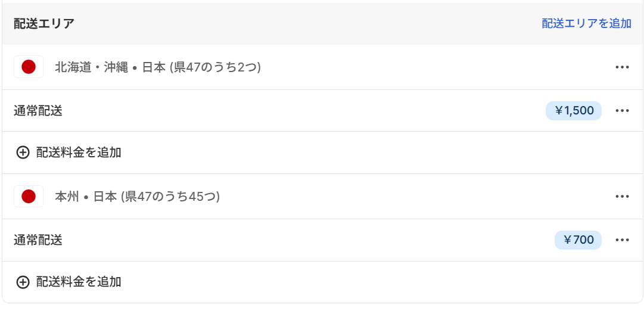Click the plus icon under the ¥700 rate
This screenshot has width=644, height=314.
[x=23, y=282]
